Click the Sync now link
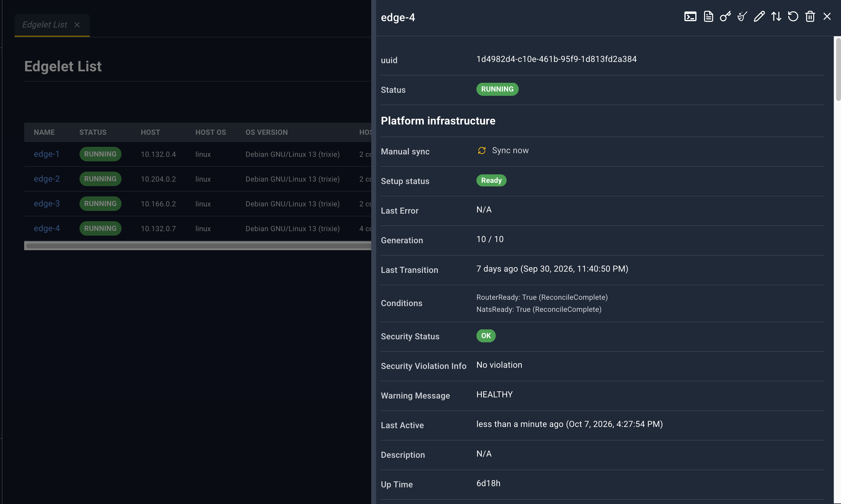 510,150
